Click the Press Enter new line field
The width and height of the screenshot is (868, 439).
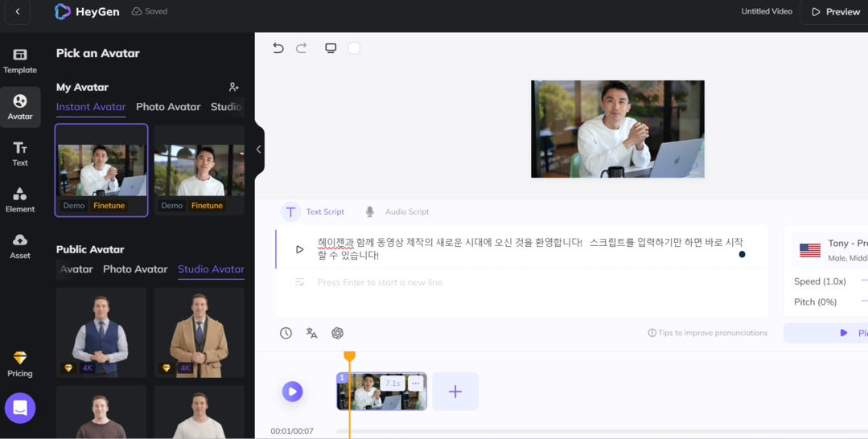[x=380, y=282]
